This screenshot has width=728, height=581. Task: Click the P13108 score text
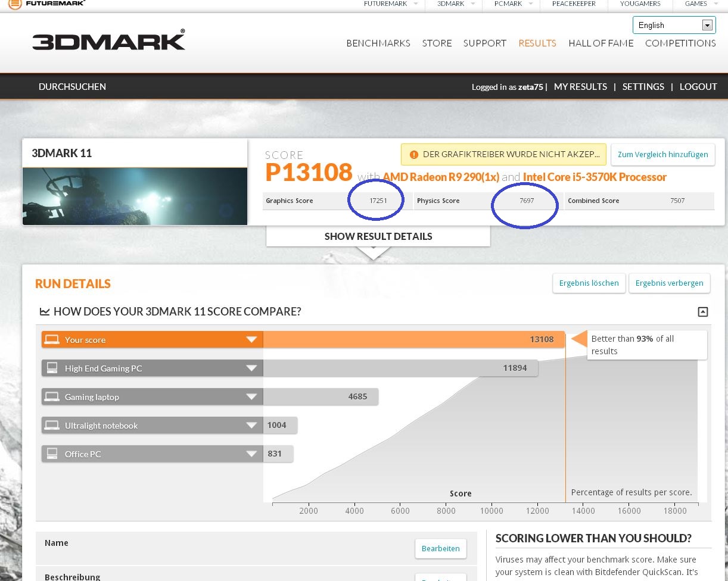[x=309, y=171]
